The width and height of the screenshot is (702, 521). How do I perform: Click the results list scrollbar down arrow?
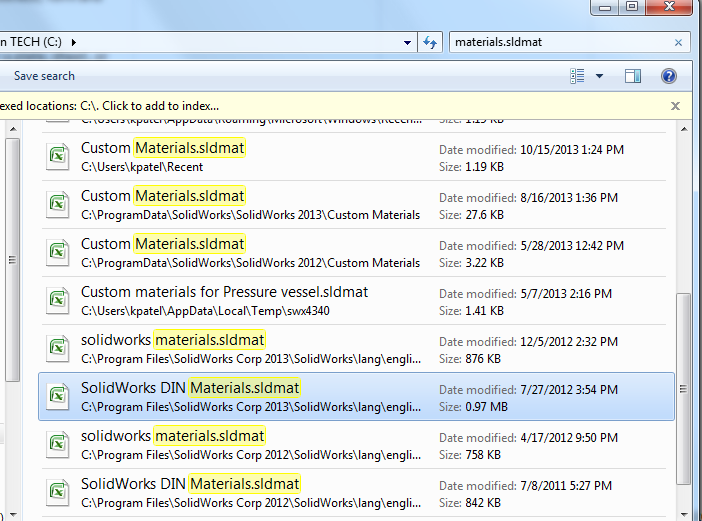coord(684,514)
